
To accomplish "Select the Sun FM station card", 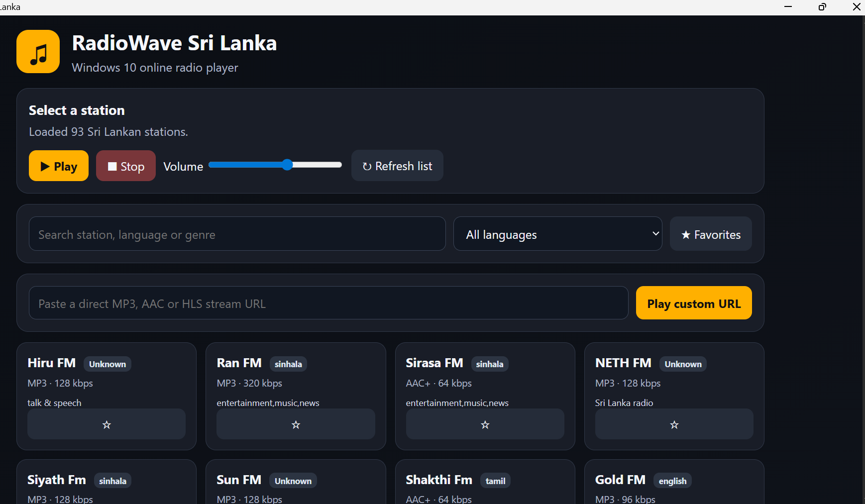I will [x=296, y=482].
